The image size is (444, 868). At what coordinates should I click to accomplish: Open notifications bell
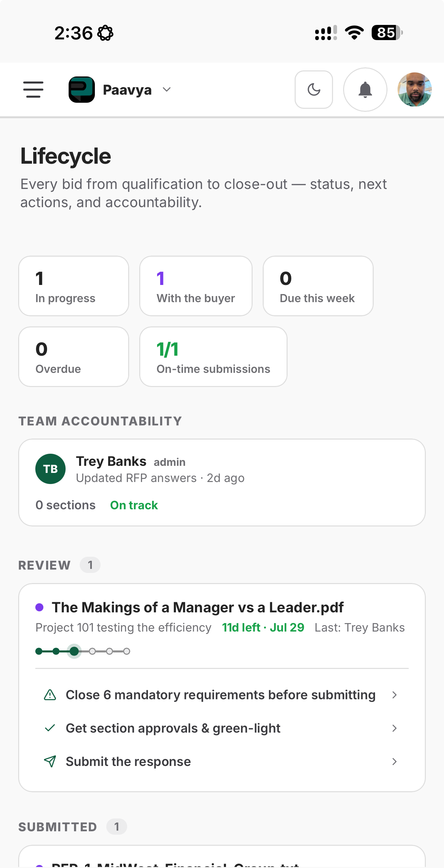pos(365,90)
